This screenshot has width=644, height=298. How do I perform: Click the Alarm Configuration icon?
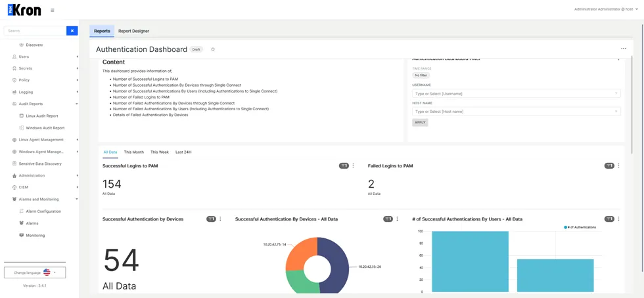click(x=21, y=211)
